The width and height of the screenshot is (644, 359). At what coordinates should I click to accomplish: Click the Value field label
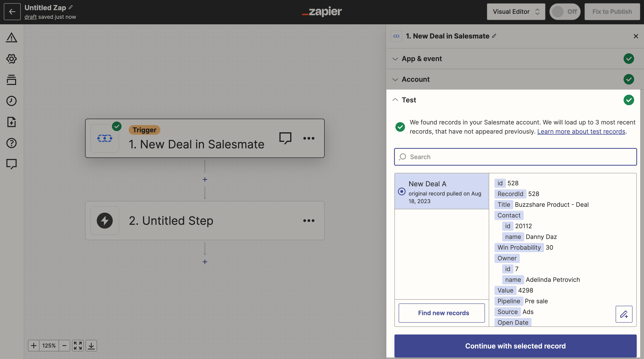pos(505,290)
